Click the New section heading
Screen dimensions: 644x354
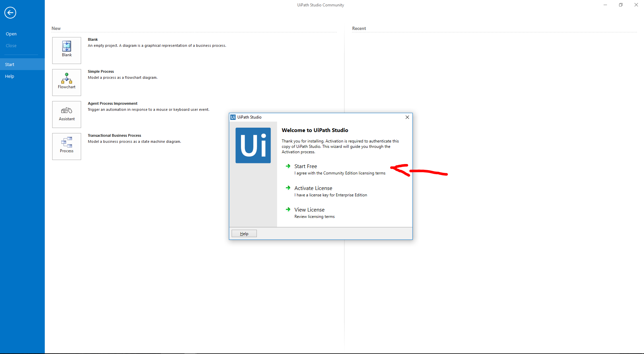click(x=56, y=28)
